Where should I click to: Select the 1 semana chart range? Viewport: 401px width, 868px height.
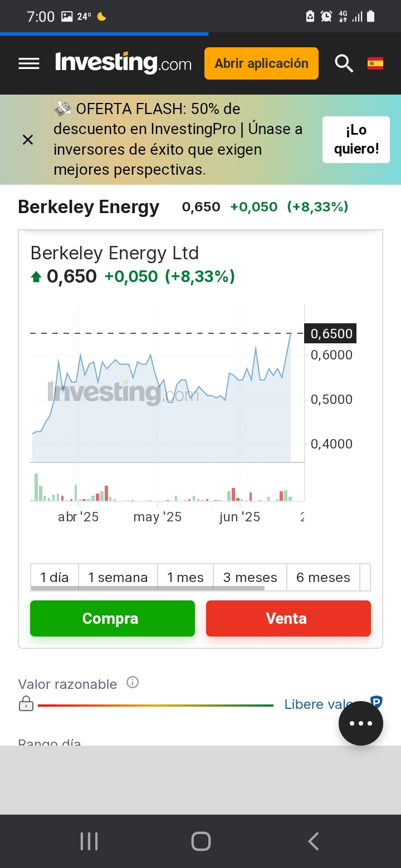(x=118, y=578)
